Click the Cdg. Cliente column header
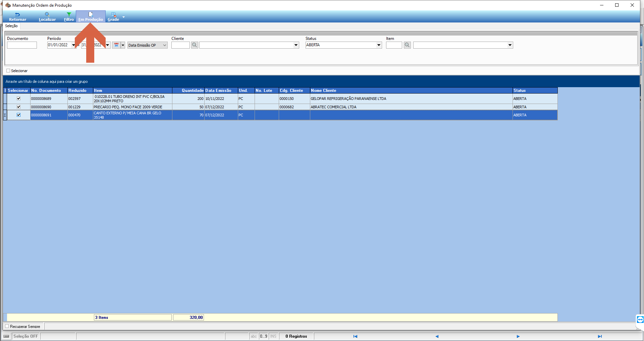The width and height of the screenshot is (644, 341). 294,91
